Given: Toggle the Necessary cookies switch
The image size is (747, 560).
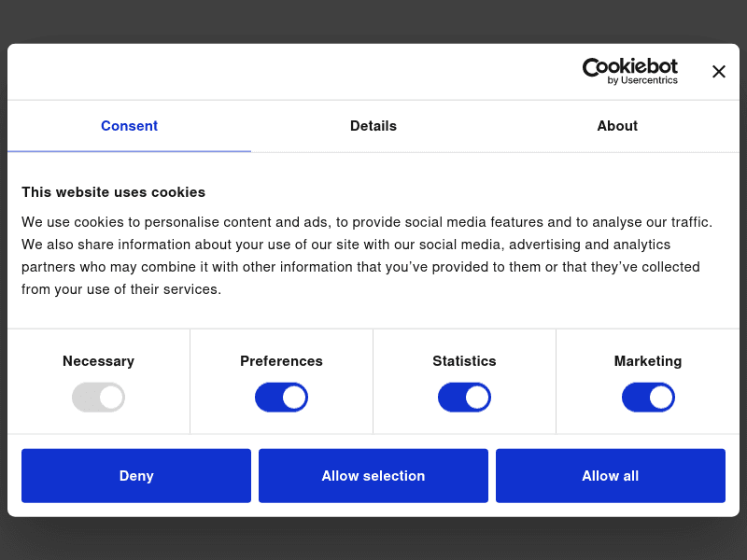Looking at the screenshot, I should click(98, 398).
